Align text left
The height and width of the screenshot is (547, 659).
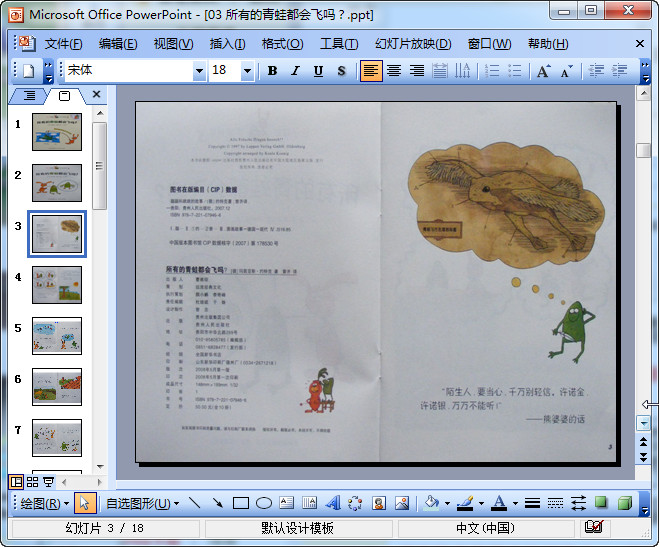click(x=371, y=71)
